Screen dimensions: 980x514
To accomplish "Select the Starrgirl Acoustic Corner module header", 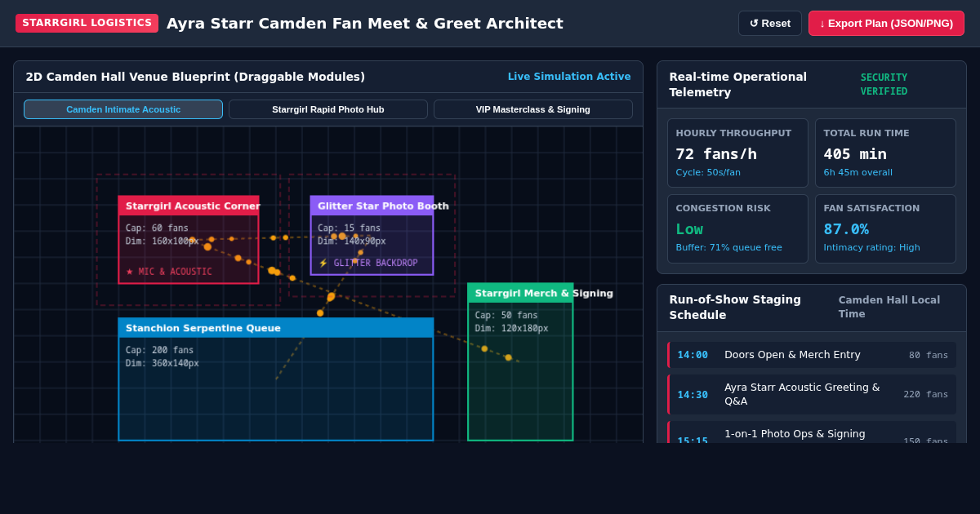I will pos(189,206).
